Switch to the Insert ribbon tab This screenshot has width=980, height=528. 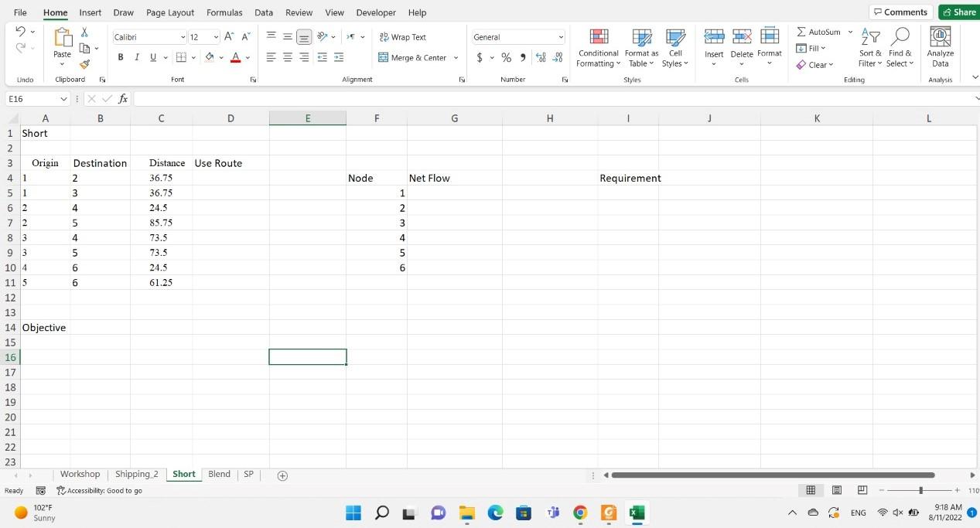[90, 12]
